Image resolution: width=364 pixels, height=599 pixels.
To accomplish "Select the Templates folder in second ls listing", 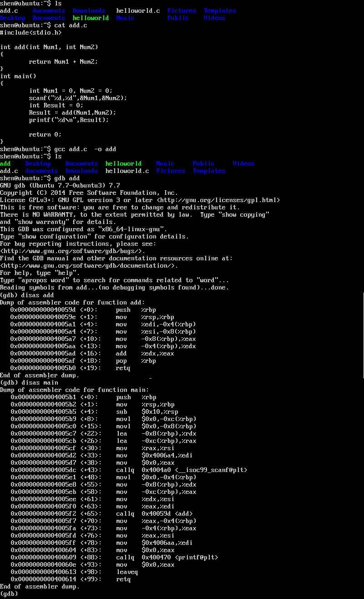I will 209,171.
